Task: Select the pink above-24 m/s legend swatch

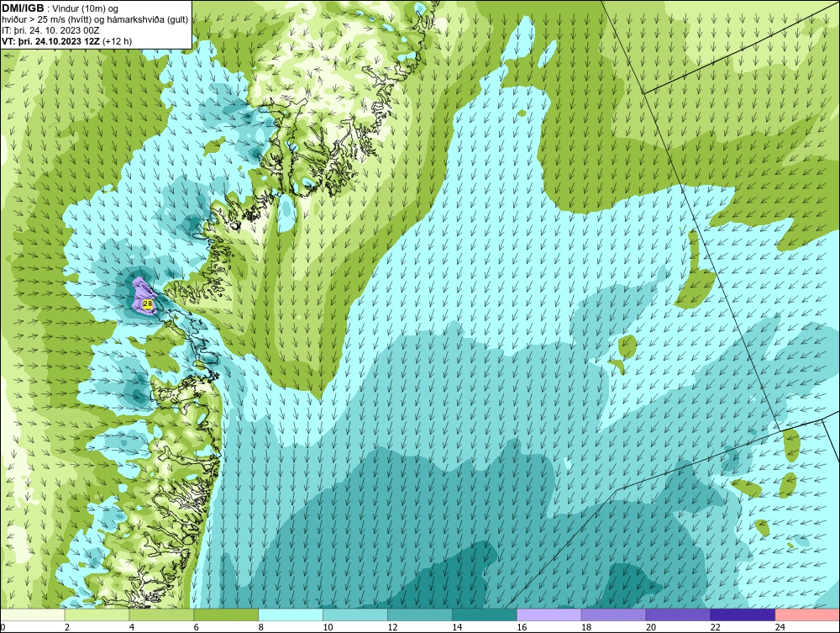Action: click(807, 615)
